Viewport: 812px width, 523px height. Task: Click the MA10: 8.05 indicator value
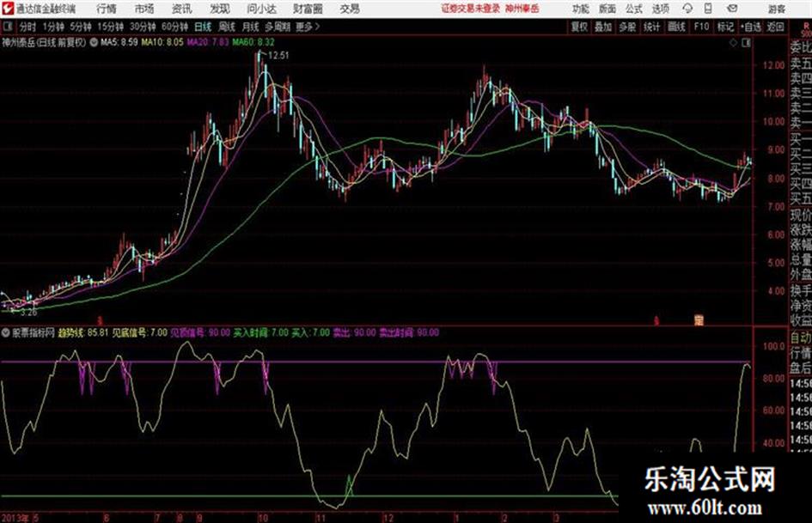(x=162, y=42)
